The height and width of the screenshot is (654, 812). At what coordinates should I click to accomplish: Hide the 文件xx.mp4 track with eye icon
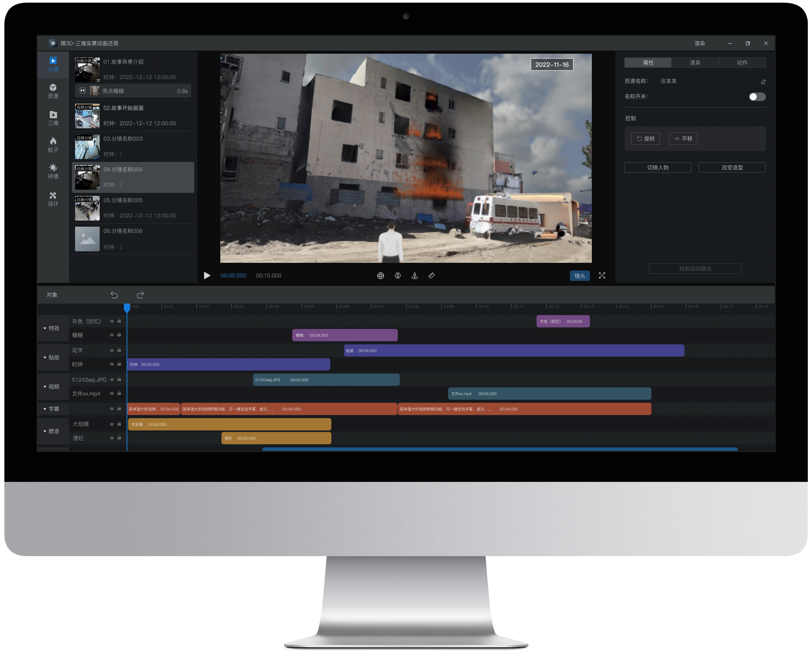112,393
